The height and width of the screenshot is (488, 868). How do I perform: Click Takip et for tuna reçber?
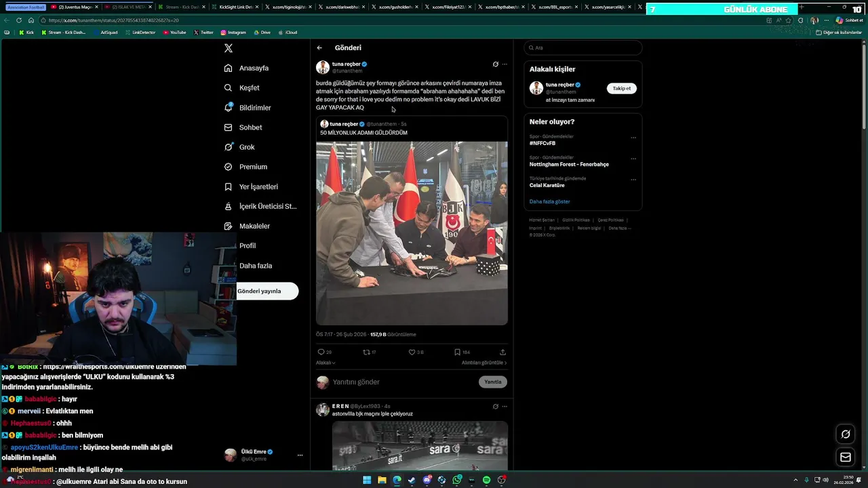(x=622, y=88)
